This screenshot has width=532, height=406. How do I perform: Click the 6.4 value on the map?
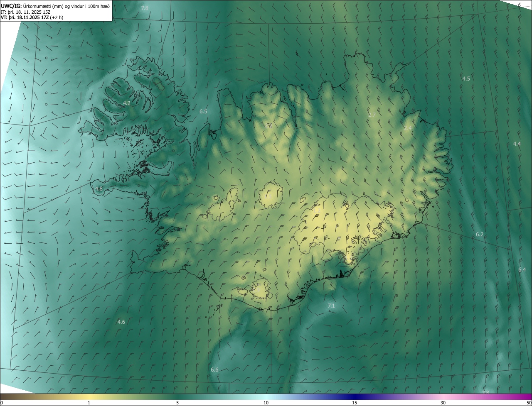[x=522, y=269]
